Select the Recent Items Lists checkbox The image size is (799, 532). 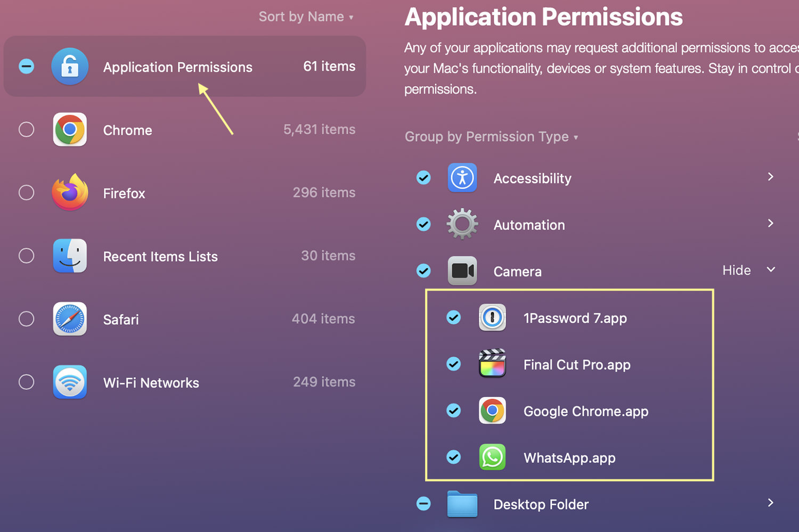click(27, 256)
